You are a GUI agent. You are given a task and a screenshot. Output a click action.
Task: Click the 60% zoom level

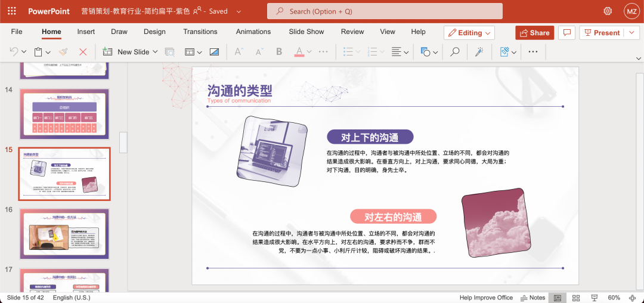click(x=614, y=298)
